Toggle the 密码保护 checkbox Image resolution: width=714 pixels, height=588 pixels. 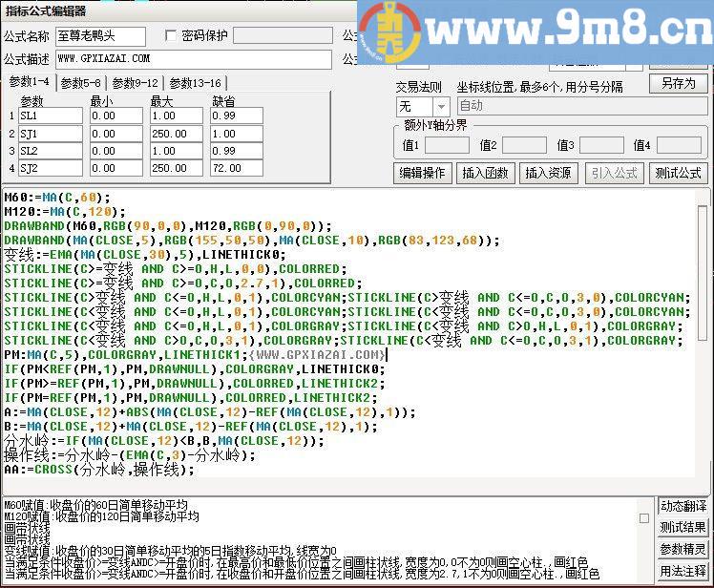pyautogui.click(x=171, y=35)
